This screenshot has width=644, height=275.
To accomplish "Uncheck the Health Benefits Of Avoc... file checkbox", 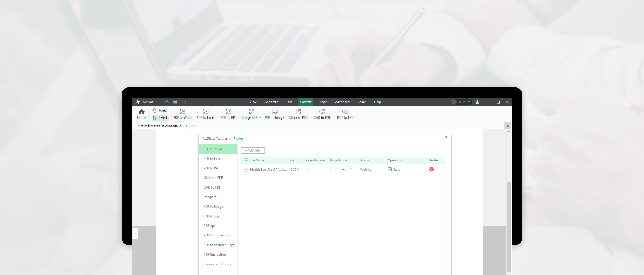I will point(246,169).
